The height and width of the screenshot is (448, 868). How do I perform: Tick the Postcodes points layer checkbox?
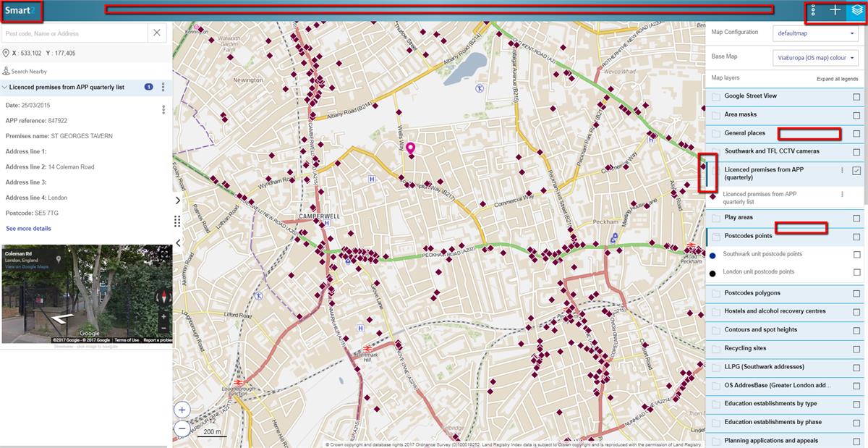tap(856, 237)
